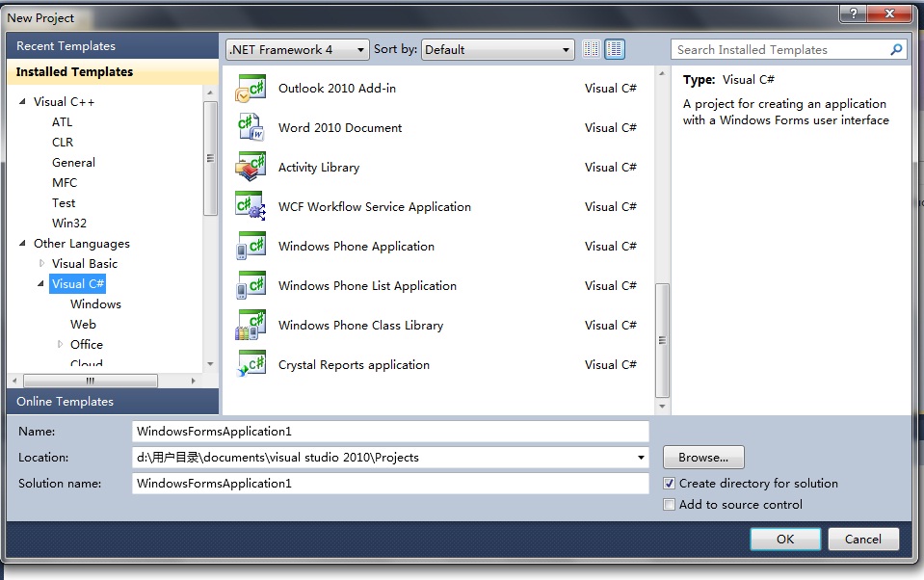The width and height of the screenshot is (924, 580).
Task: Open the Online Templates section
Action: pos(112,402)
